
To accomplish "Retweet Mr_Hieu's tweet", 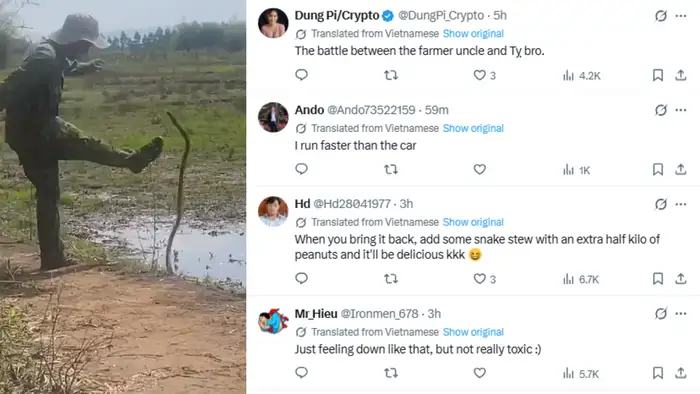I will 391,373.
